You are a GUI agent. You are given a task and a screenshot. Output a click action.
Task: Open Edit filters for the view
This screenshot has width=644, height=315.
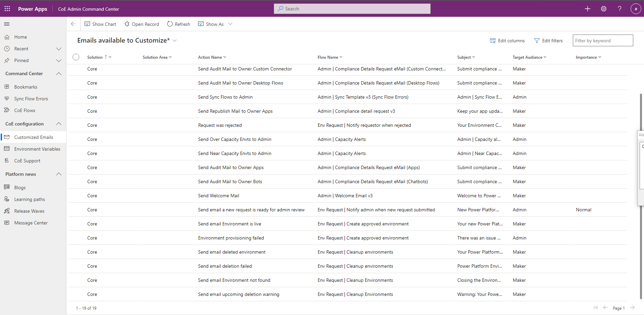[548, 40]
